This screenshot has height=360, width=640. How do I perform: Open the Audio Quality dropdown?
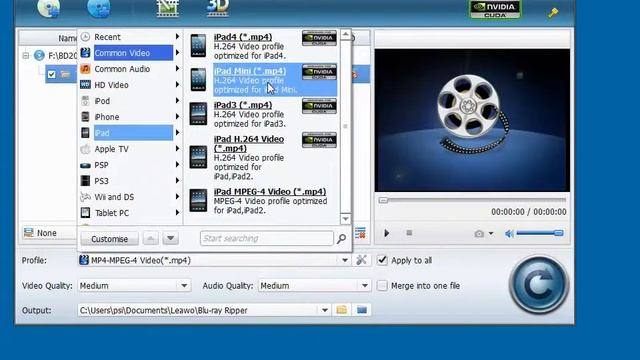click(x=364, y=286)
